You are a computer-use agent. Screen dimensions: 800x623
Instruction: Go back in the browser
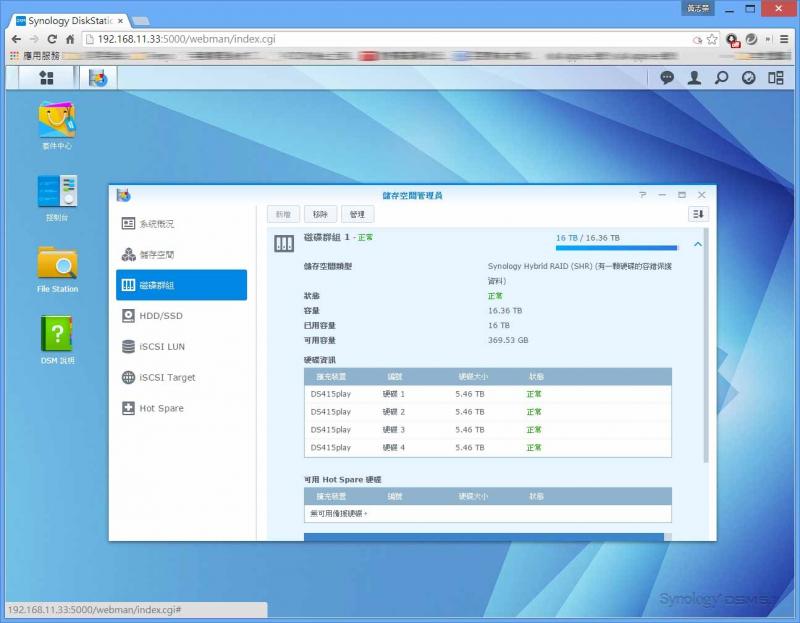pos(16,39)
